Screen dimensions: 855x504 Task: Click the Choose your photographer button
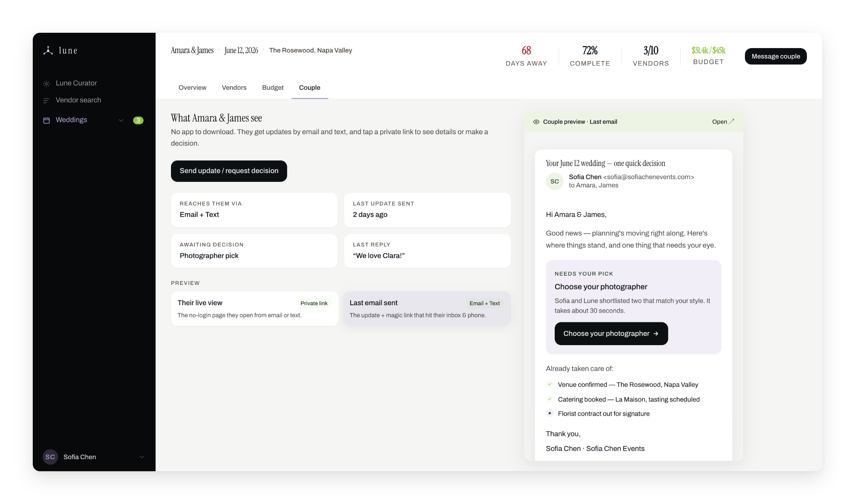tap(611, 334)
